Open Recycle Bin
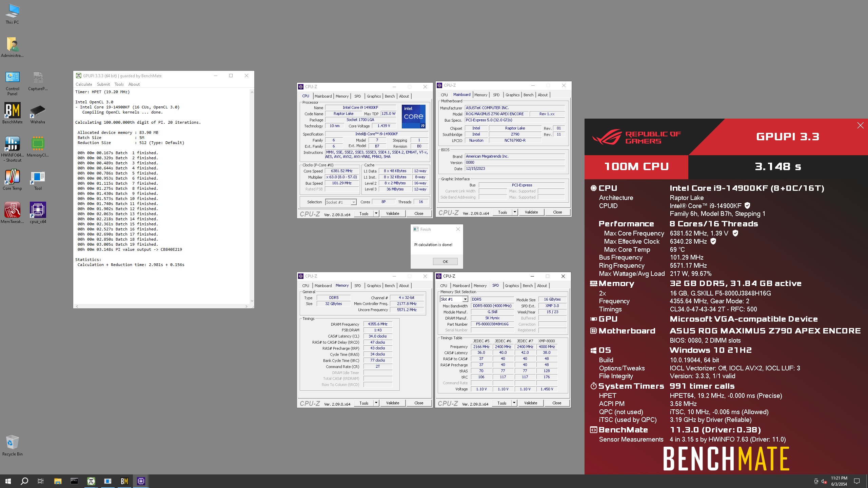 pos(12,446)
